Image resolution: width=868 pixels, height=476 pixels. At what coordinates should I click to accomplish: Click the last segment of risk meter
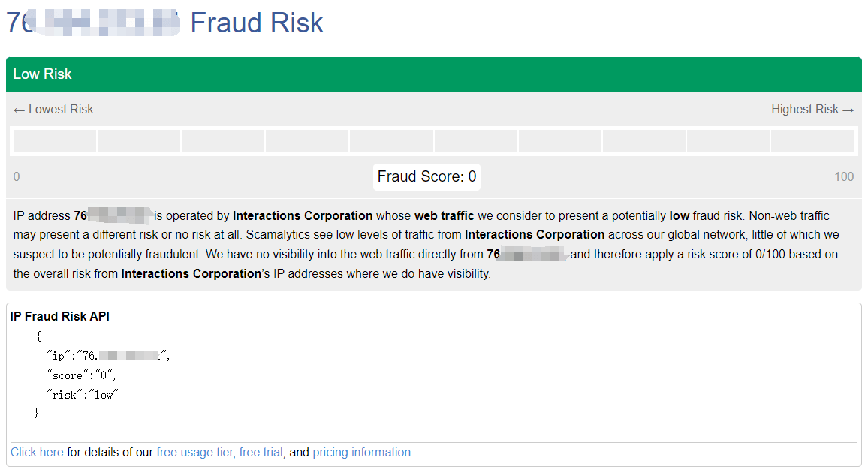coord(812,141)
